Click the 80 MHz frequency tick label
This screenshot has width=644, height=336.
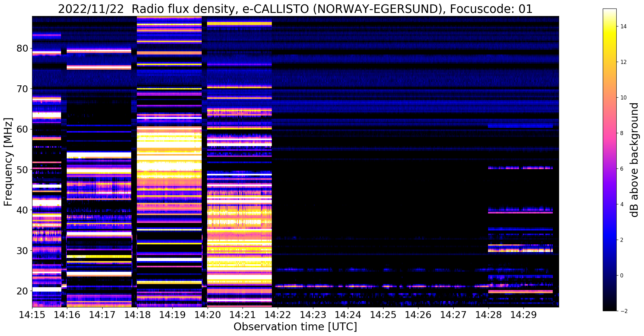coord(22,48)
